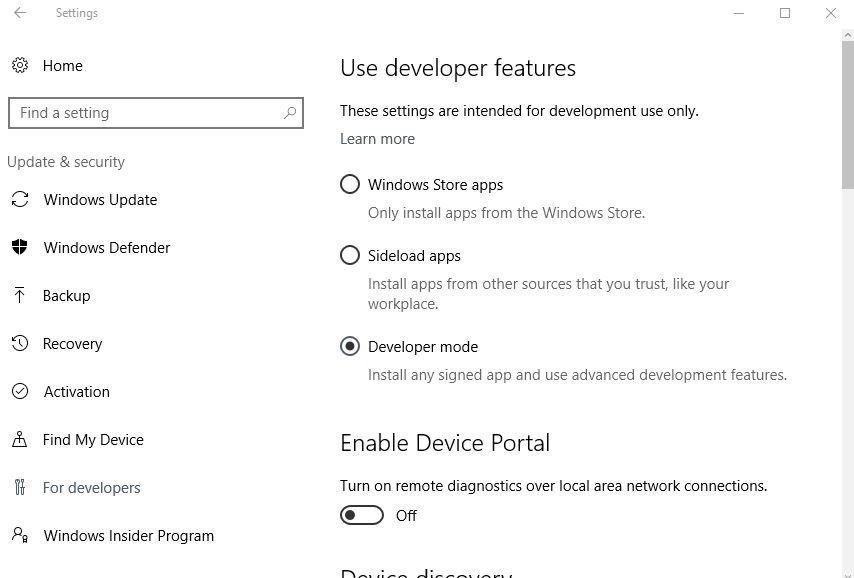The width and height of the screenshot is (854, 578).
Task: Click the Windows Insider Program person icon
Action: (20, 535)
